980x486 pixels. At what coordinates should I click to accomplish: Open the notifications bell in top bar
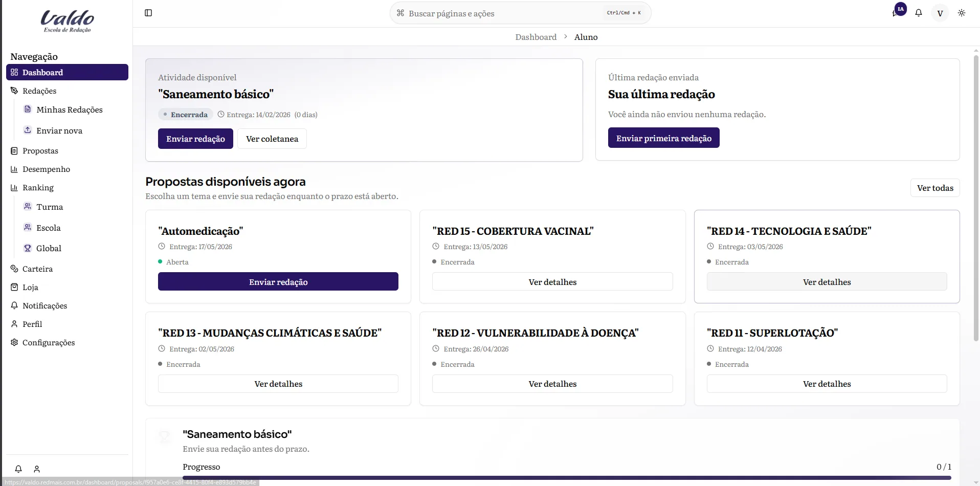919,13
